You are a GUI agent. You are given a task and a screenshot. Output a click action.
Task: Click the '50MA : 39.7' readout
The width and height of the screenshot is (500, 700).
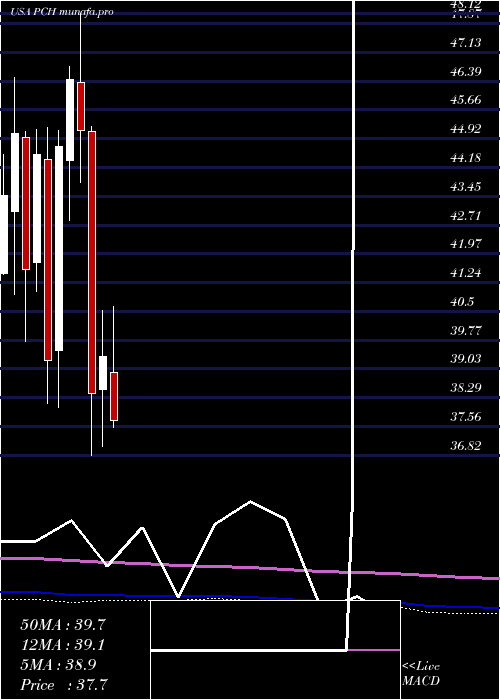coord(63,625)
